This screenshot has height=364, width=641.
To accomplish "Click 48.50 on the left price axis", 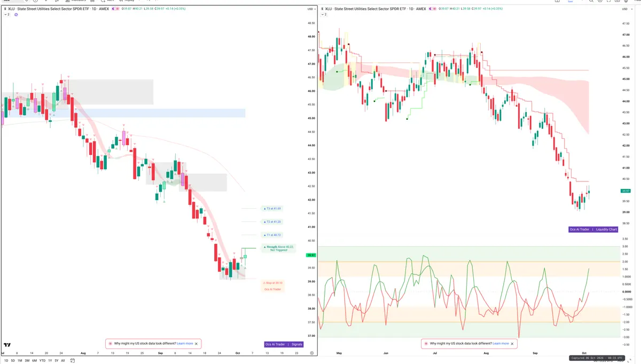I will 311,23.
